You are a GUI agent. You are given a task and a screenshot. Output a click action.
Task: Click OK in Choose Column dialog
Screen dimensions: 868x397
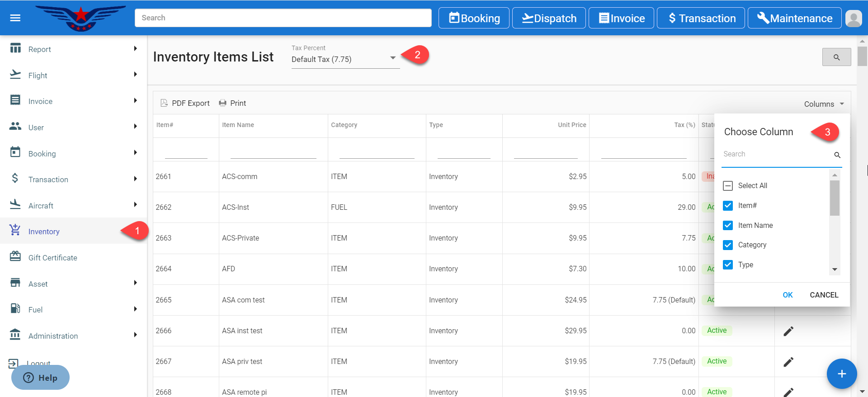coord(788,295)
